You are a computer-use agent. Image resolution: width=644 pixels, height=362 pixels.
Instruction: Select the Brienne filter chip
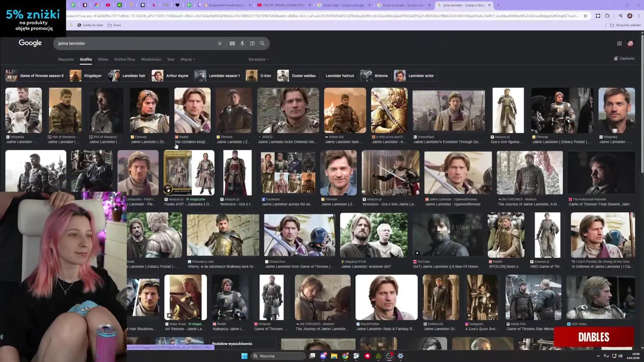375,75
